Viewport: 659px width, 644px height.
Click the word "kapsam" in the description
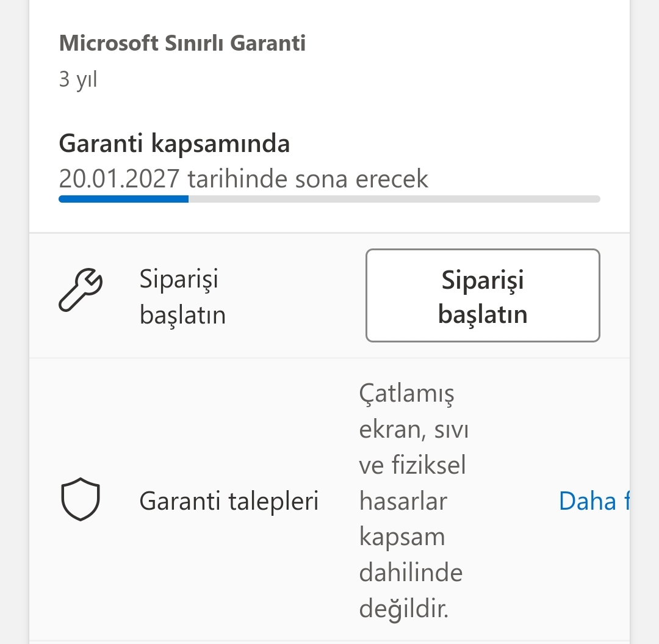pyautogui.click(x=402, y=537)
